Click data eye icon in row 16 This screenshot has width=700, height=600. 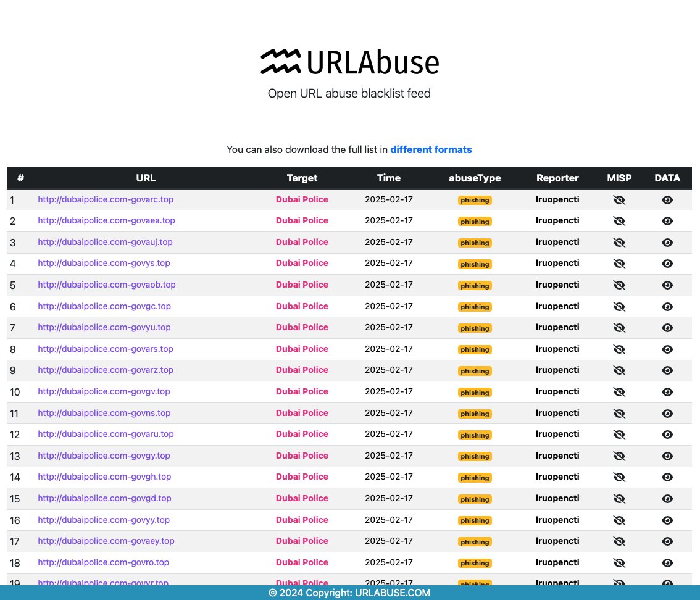click(667, 520)
